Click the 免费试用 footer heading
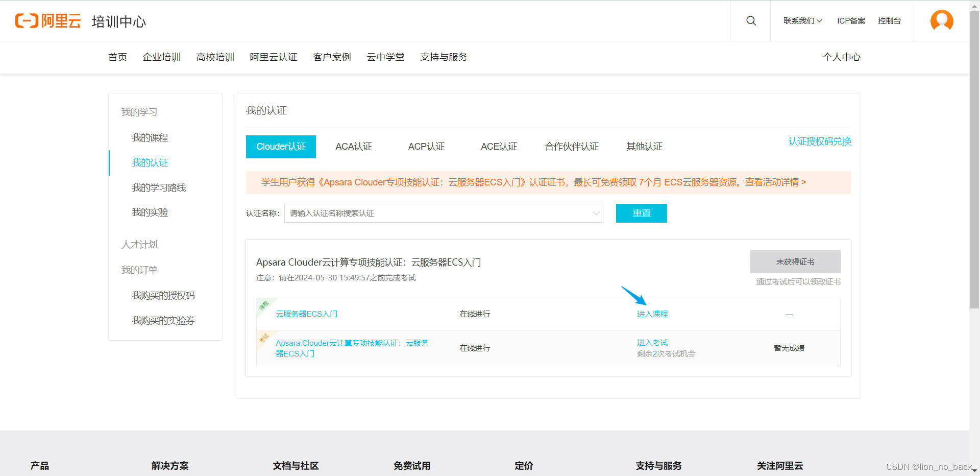The width and height of the screenshot is (980, 476). tap(412, 466)
